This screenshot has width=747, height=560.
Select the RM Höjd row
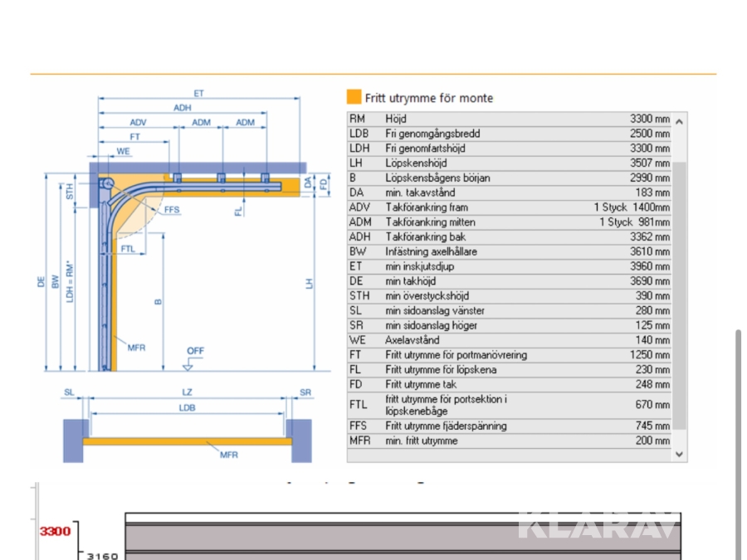[509, 119]
